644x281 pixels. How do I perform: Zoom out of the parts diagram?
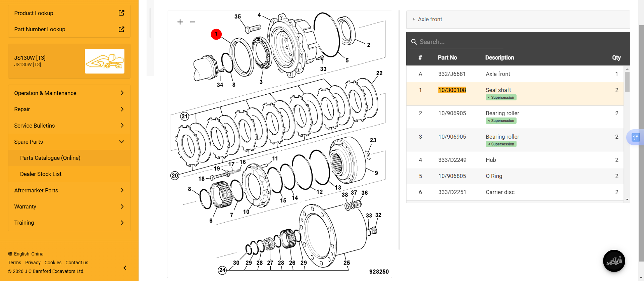193,22
